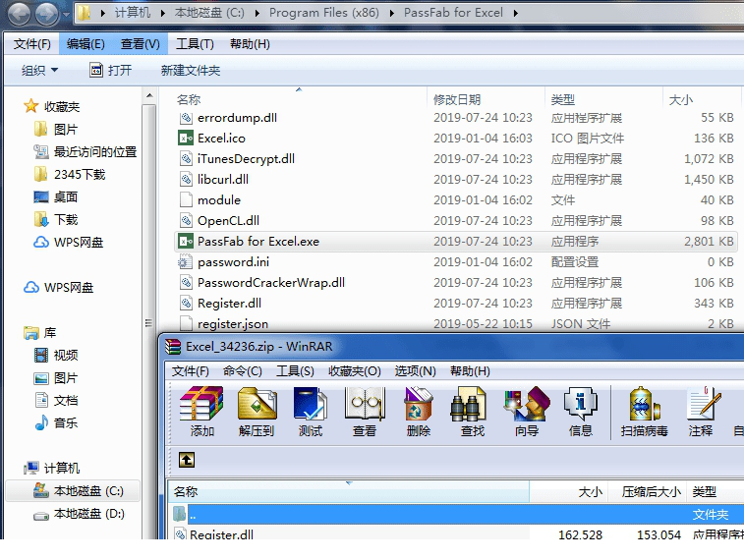This screenshot has height=560, width=744.
Task: Open 桌面 (Desktop) in sidebar
Action: click(x=55, y=196)
